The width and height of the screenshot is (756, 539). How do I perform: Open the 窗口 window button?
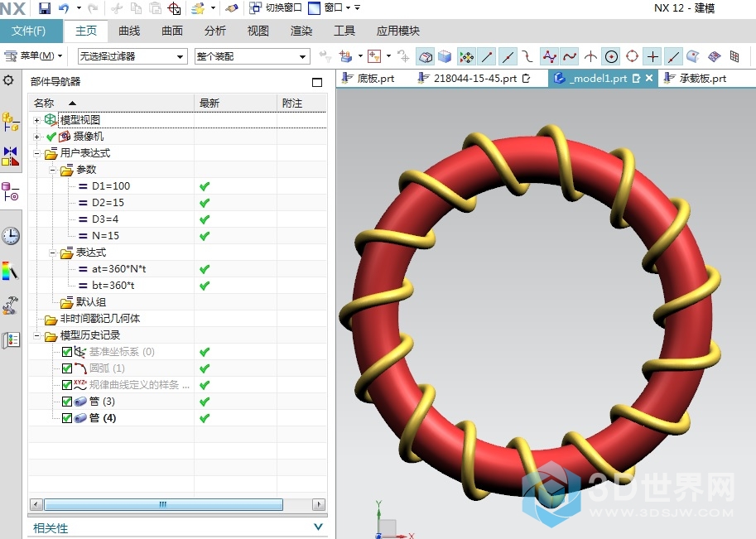pos(330,7)
